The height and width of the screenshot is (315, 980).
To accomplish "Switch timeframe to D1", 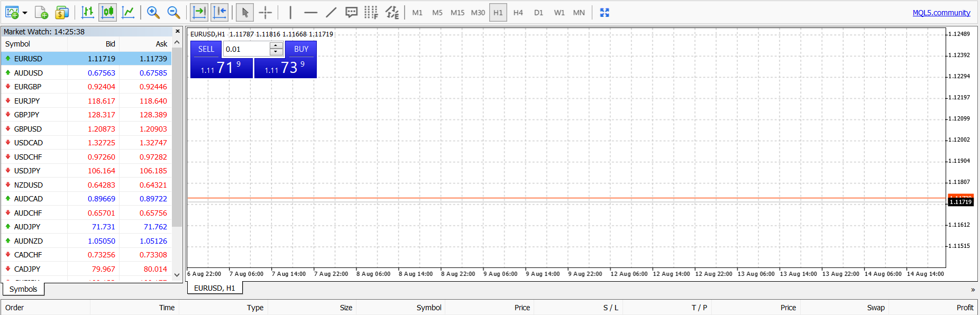I will click(x=538, y=13).
